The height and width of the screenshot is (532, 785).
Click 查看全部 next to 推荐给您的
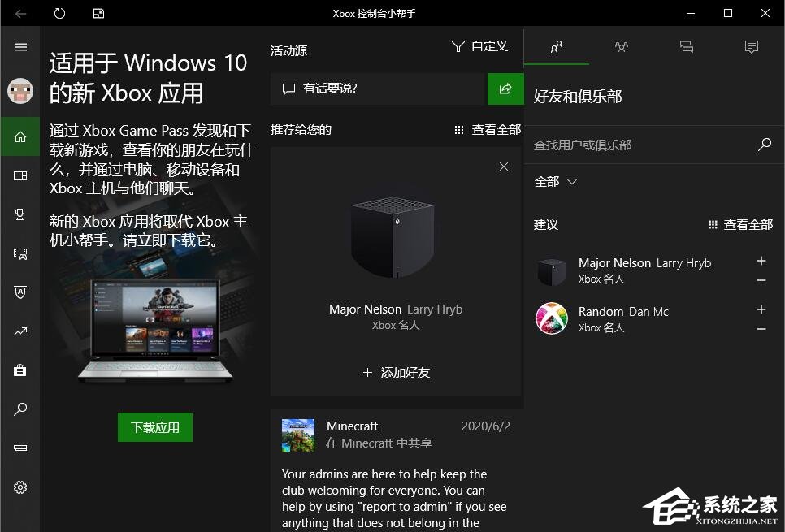pyautogui.click(x=488, y=130)
